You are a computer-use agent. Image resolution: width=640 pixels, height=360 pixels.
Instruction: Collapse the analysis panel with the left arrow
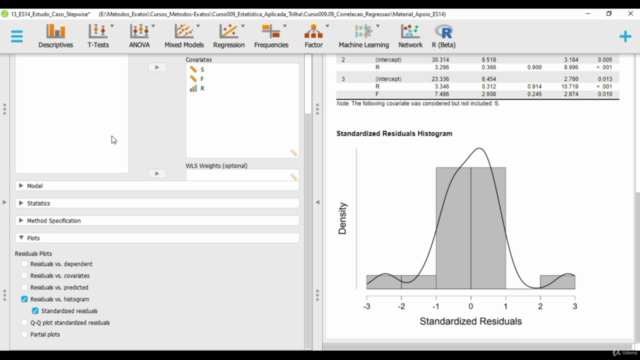click(x=318, y=202)
